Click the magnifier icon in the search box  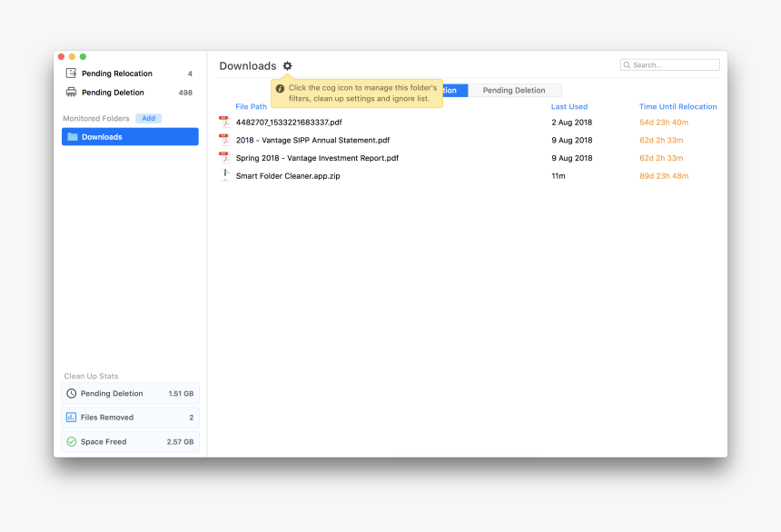click(628, 65)
